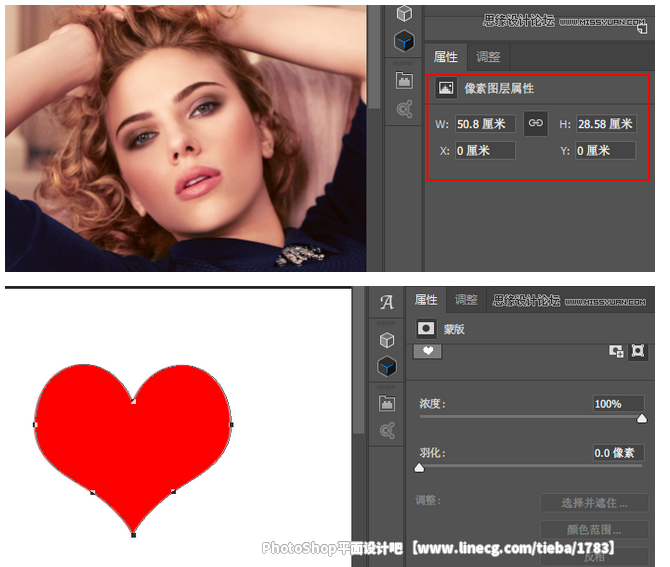Click the lower canvas vertical scrollbar
This screenshot has height=567, width=670.
[359, 361]
